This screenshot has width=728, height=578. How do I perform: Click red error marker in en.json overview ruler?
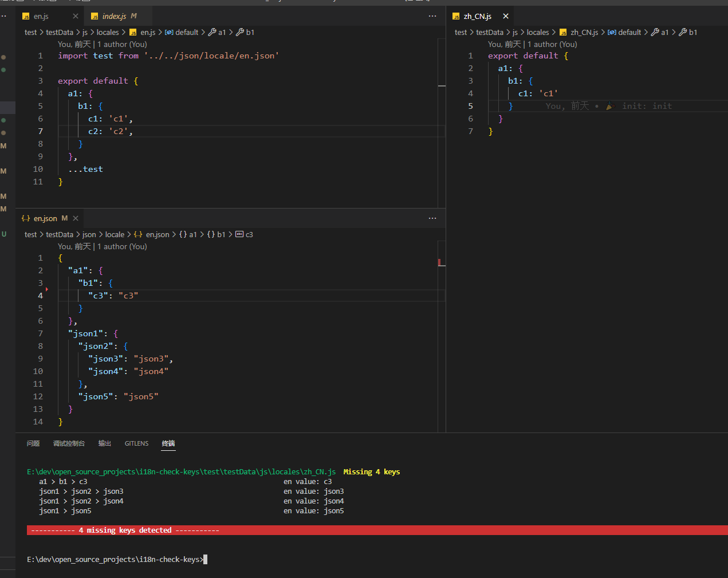pos(439,262)
